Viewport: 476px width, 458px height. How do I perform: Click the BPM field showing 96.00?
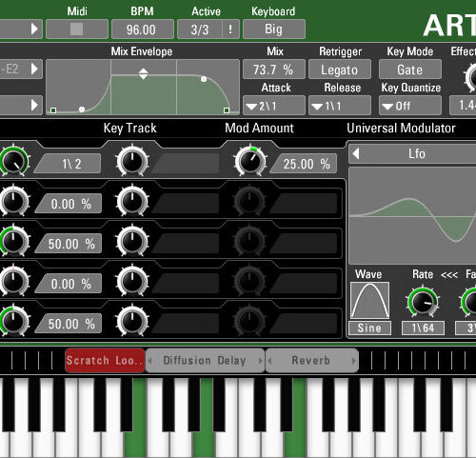(x=142, y=30)
